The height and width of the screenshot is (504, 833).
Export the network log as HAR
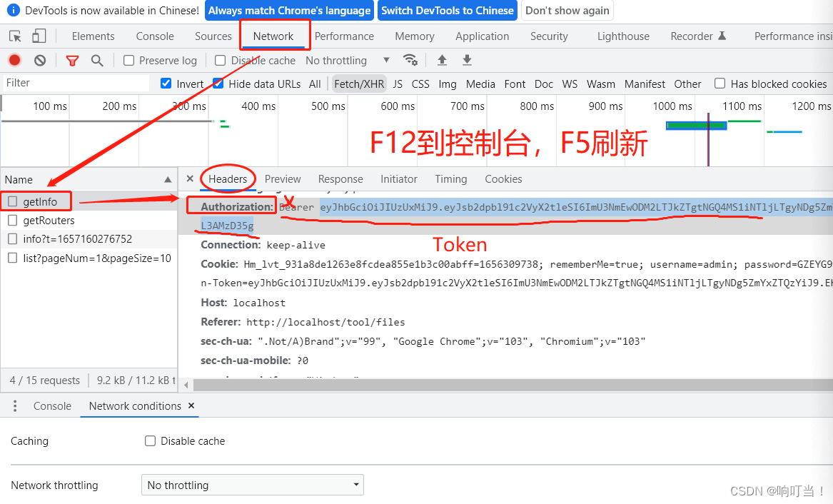click(x=466, y=60)
